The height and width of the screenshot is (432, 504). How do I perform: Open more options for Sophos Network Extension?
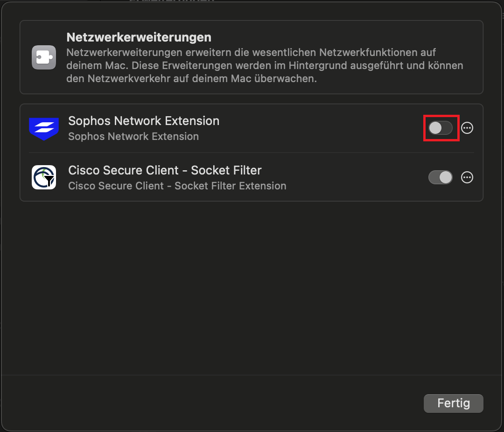click(x=467, y=128)
